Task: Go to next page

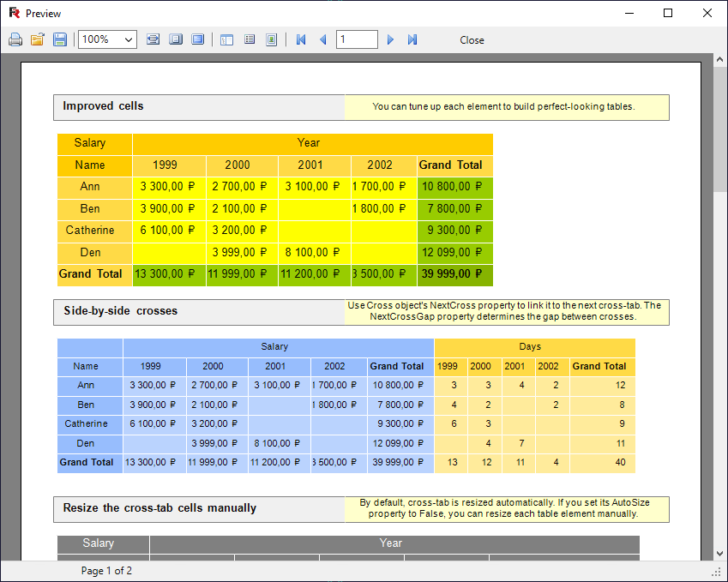Action: [x=390, y=39]
